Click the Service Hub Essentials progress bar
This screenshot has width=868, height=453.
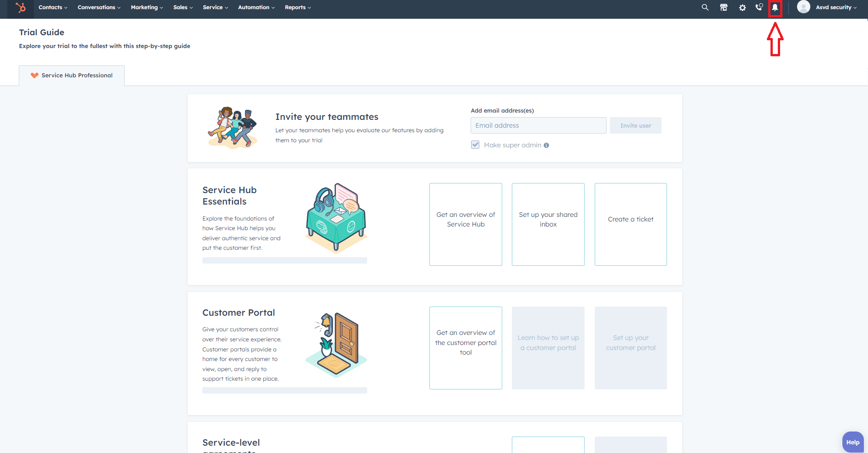click(x=285, y=260)
